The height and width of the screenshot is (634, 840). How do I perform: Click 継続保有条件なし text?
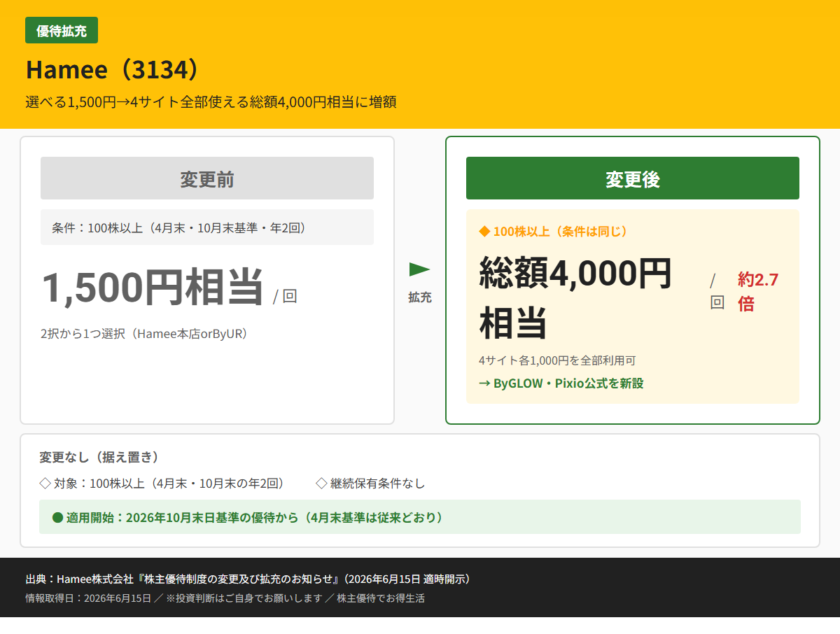377,484
